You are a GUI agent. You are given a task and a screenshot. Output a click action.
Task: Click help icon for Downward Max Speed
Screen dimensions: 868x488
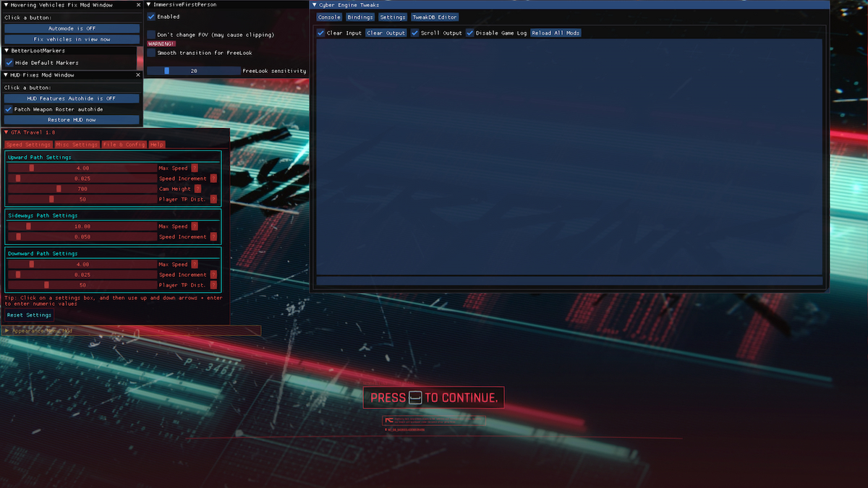(194, 265)
